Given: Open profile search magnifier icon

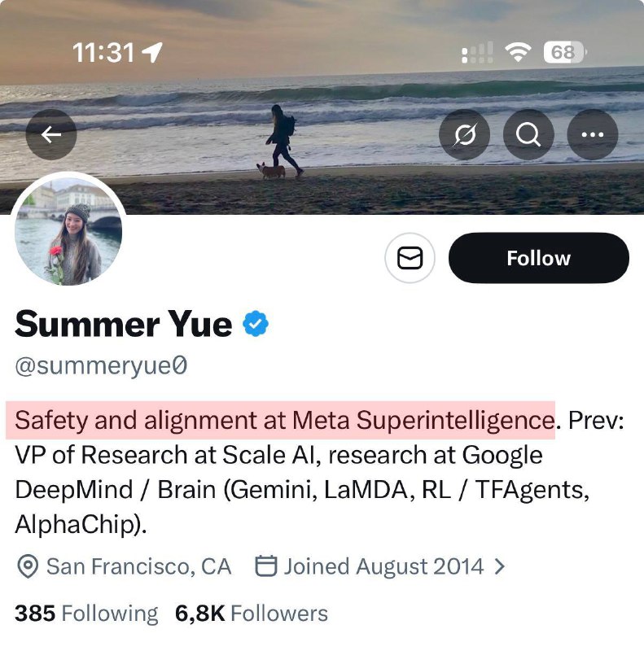Looking at the screenshot, I should coord(528,134).
